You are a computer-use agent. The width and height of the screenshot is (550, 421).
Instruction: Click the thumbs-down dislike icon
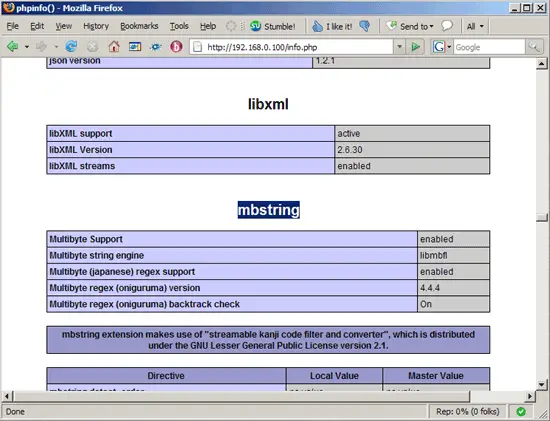coord(365,26)
